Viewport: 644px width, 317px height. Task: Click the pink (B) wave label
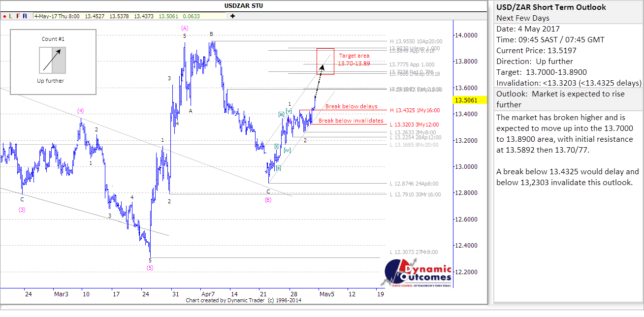pos(268,199)
